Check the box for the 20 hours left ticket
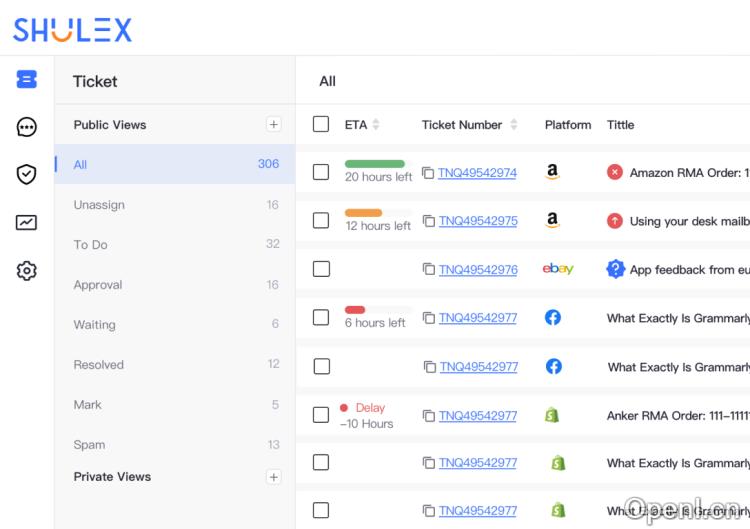 pos(321,172)
